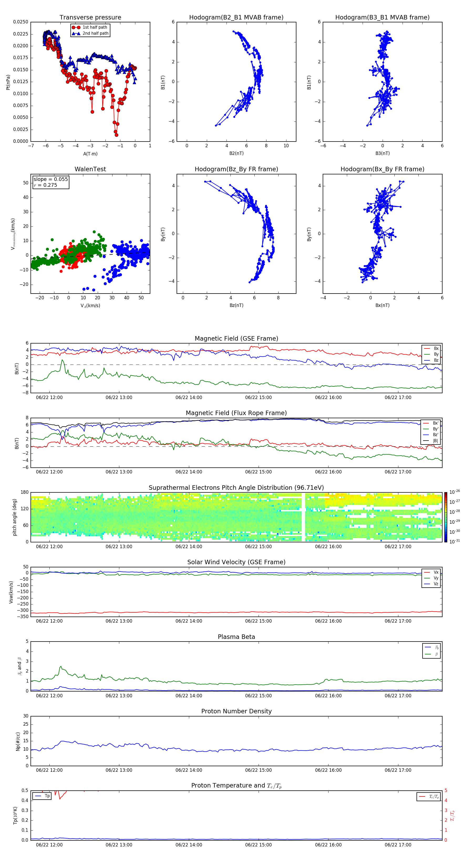473x868 pixels.
Task: Click the 'Hodogram(Bz_By FR frame)' title
Action: click(x=236, y=169)
